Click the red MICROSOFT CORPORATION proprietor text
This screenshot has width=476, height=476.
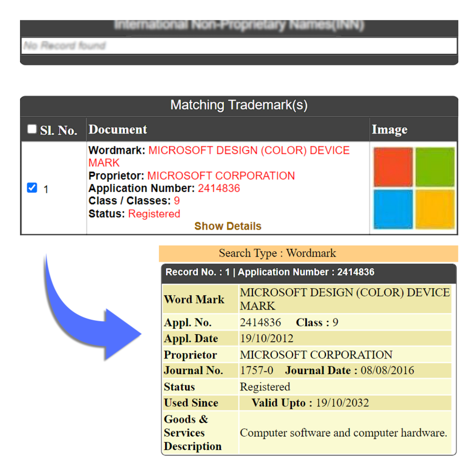221,176
